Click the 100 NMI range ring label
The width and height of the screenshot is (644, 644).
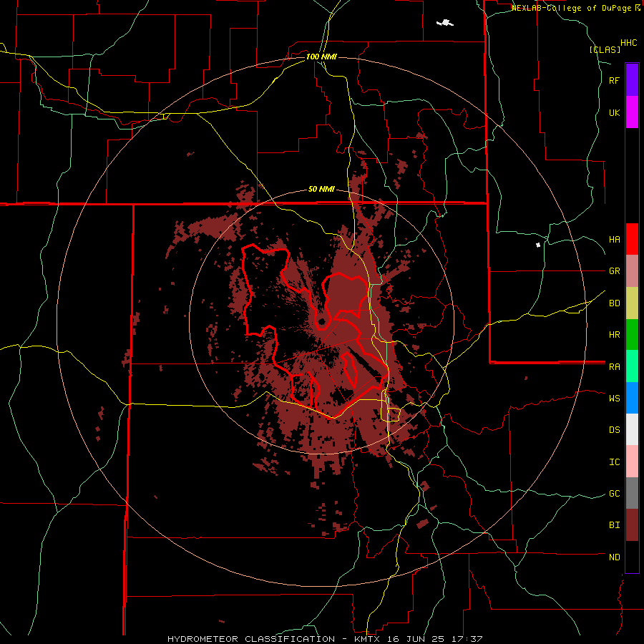click(321, 57)
